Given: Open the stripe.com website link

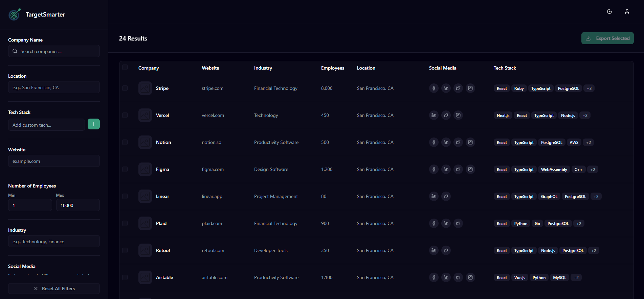Looking at the screenshot, I should coord(213,88).
